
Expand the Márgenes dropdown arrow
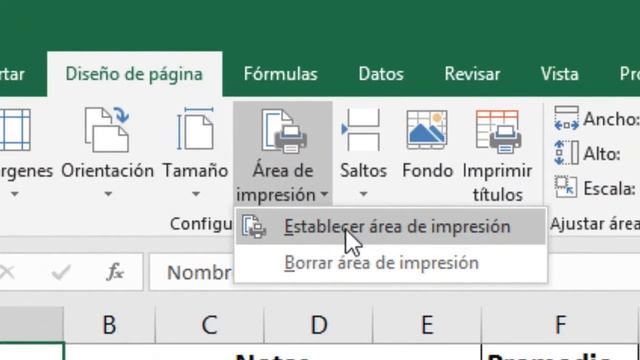coord(15,194)
